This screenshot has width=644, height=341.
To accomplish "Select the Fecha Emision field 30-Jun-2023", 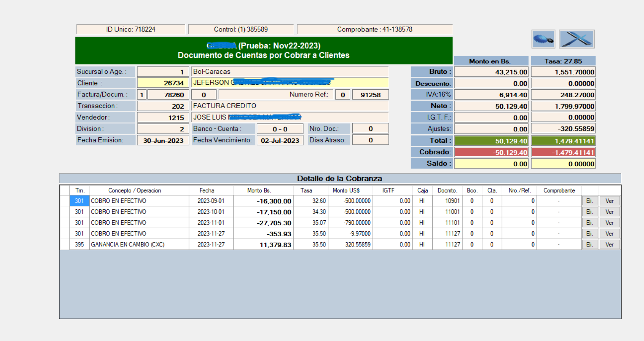I will (x=163, y=140).
